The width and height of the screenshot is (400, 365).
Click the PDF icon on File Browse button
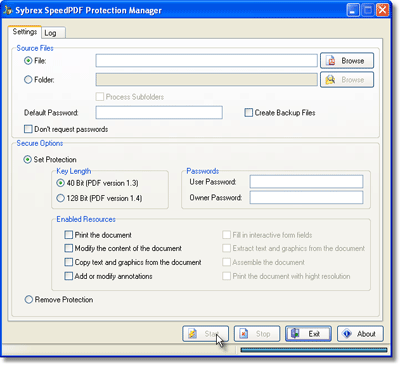click(x=331, y=61)
